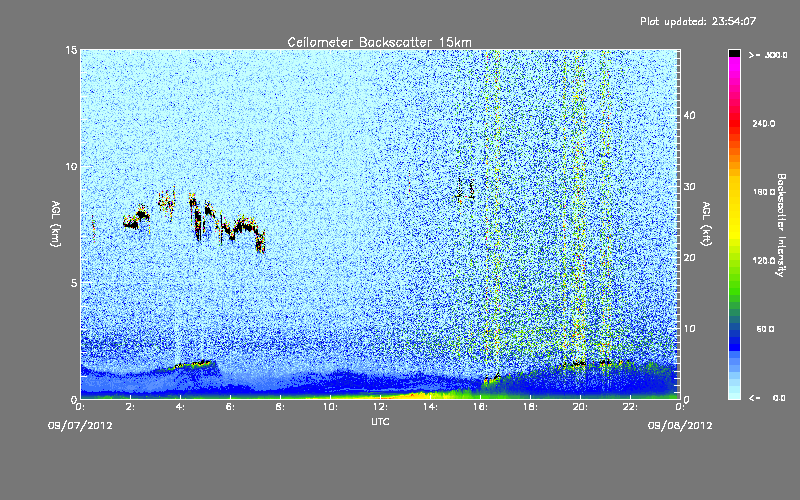800x500 pixels.
Task: Click the '60.0' colorbar label
Action: (x=765, y=329)
